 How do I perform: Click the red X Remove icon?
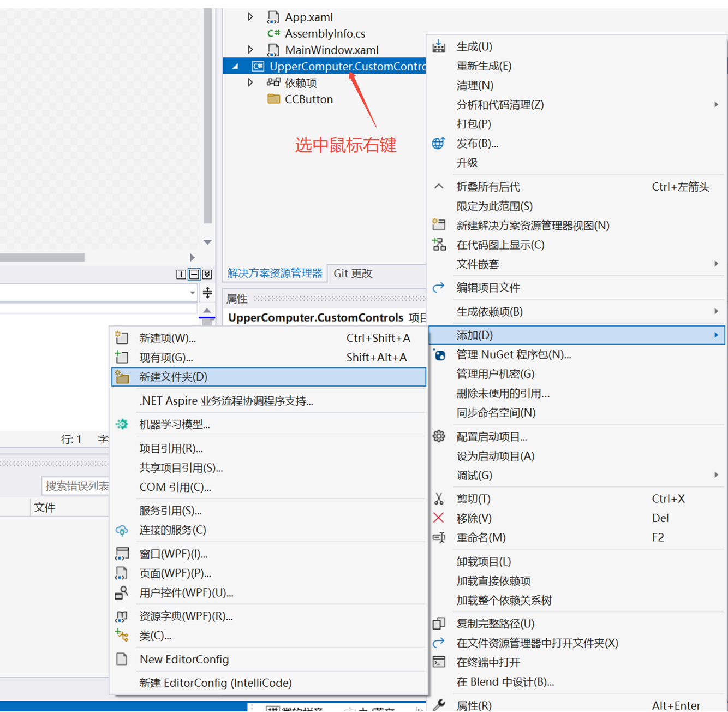click(x=439, y=518)
